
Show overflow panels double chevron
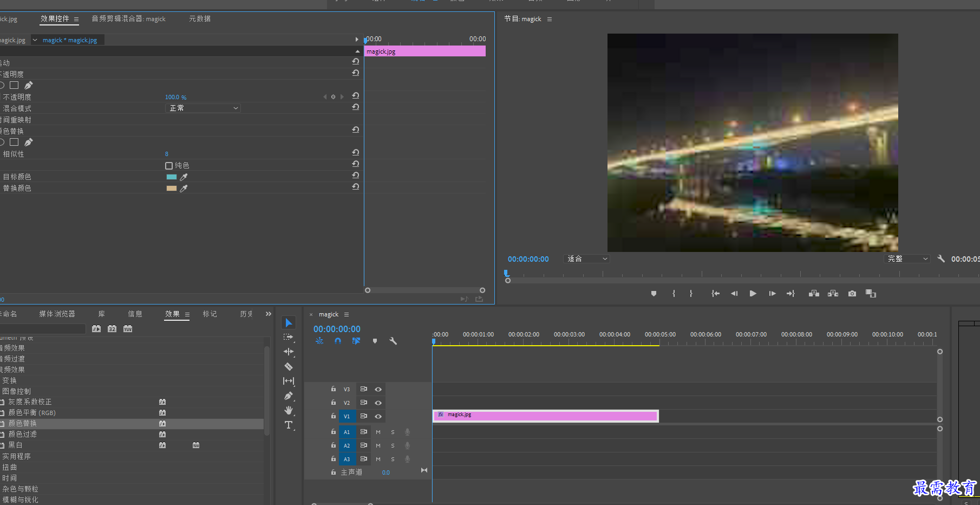pos(268,314)
